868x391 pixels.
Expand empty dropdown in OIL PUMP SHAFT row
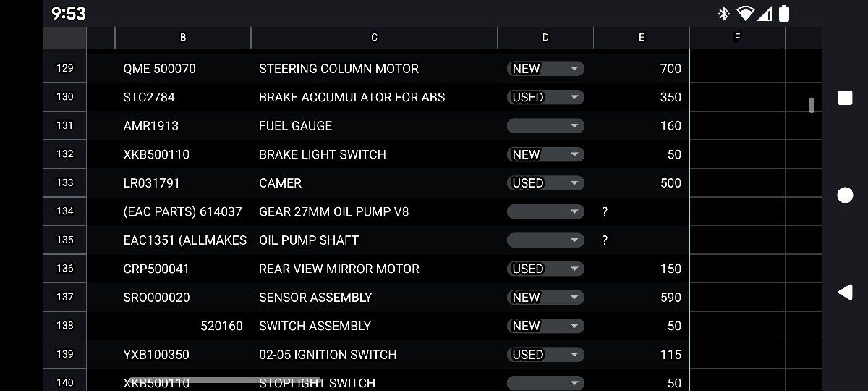coord(545,240)
